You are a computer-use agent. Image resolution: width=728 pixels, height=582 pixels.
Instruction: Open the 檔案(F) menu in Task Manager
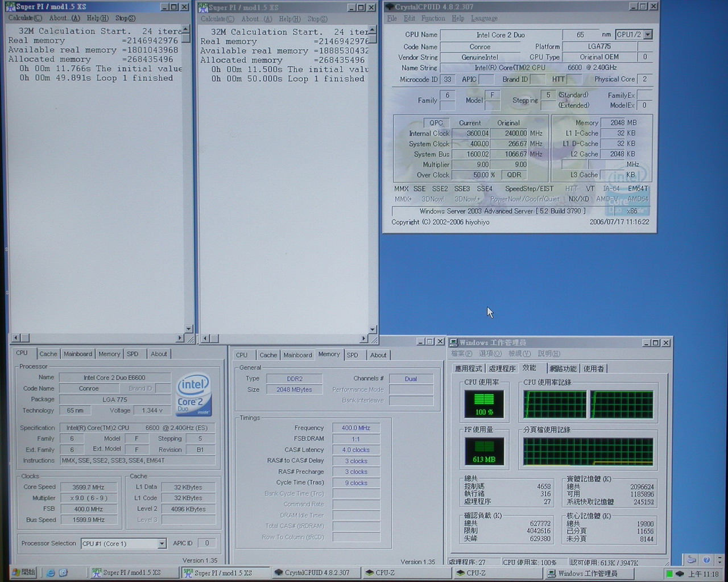(462, 354)
